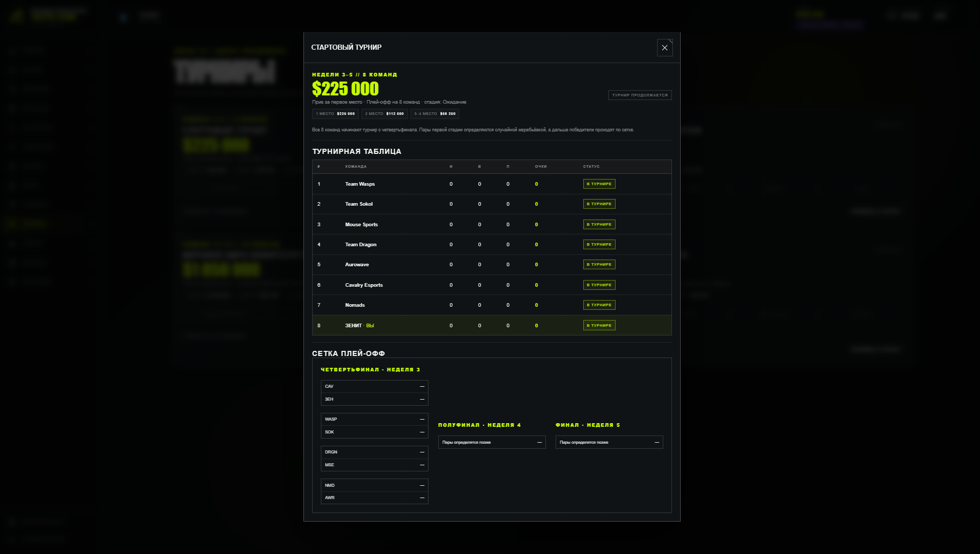Click the 2 место $112 500 prize chip
This screenshot has height=554, width=980.
click(x=384, y=114)
